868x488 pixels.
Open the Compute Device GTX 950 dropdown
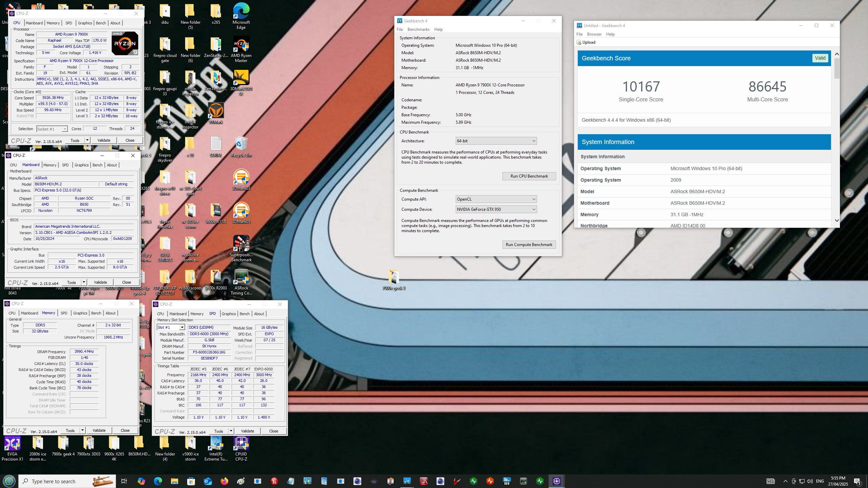click(x=496, y=209)
